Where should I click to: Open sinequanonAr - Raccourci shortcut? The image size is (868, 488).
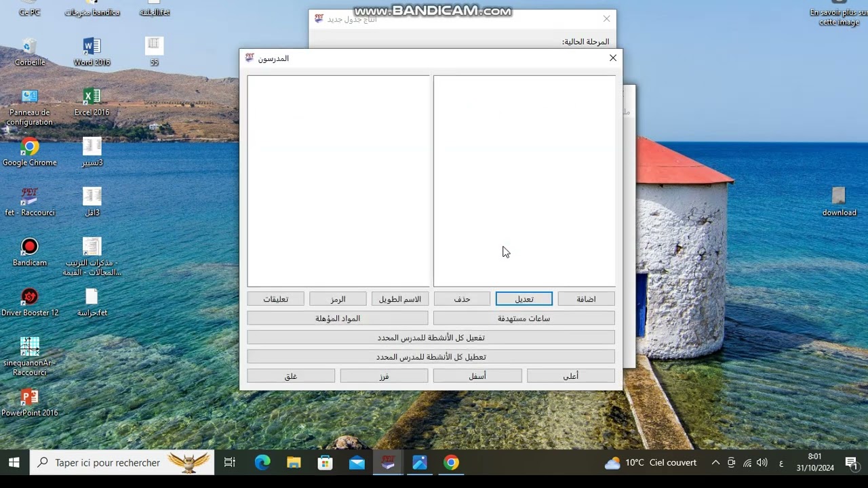click(x=30, y=357)
